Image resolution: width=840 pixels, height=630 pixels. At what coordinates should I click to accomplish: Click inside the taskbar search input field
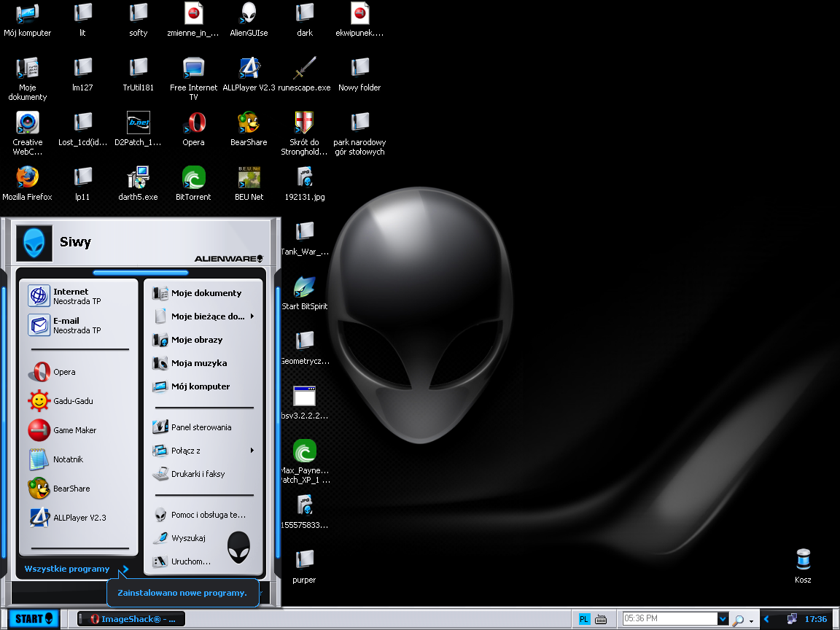pyautogui.click(x=669, y=619)
